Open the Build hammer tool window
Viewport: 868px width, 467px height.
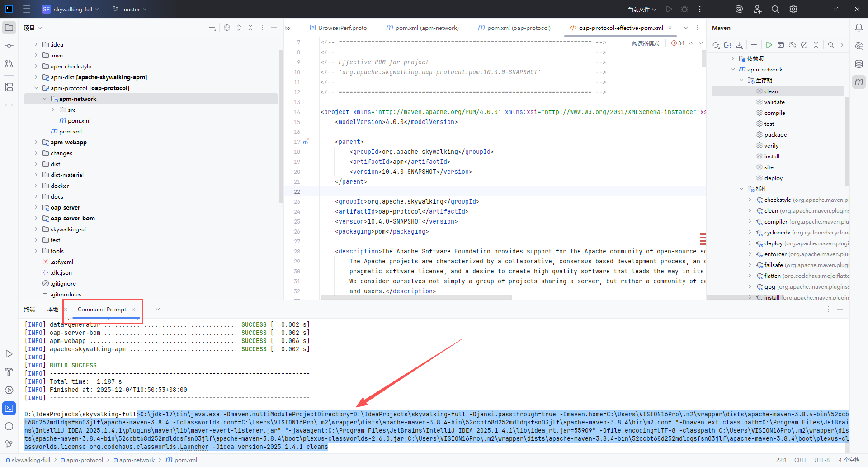(9, 372)
